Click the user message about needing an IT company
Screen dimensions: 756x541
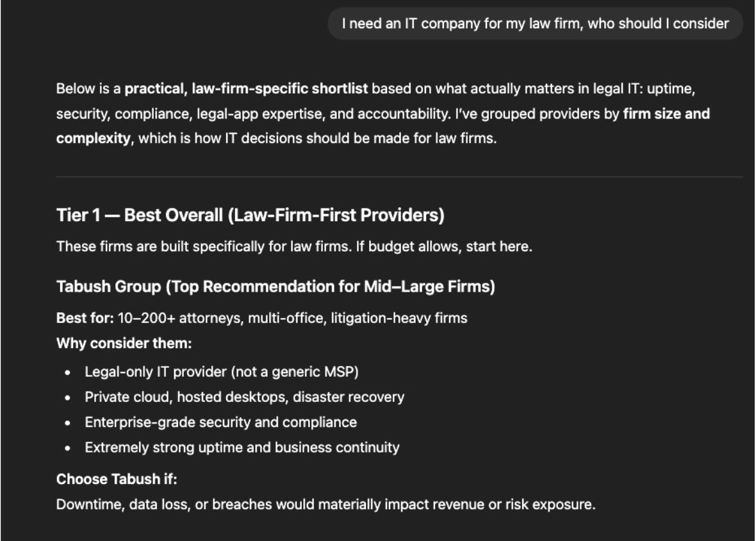click(x=535, y=24)
